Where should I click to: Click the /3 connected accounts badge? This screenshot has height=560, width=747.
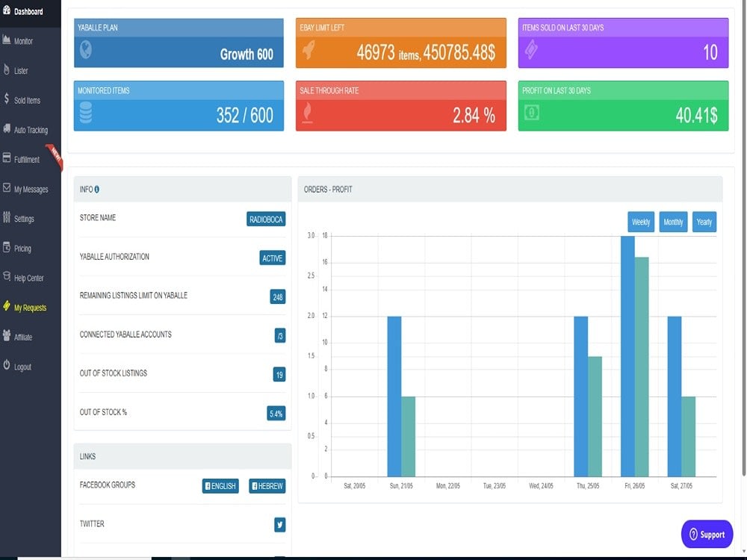point(280,336)
